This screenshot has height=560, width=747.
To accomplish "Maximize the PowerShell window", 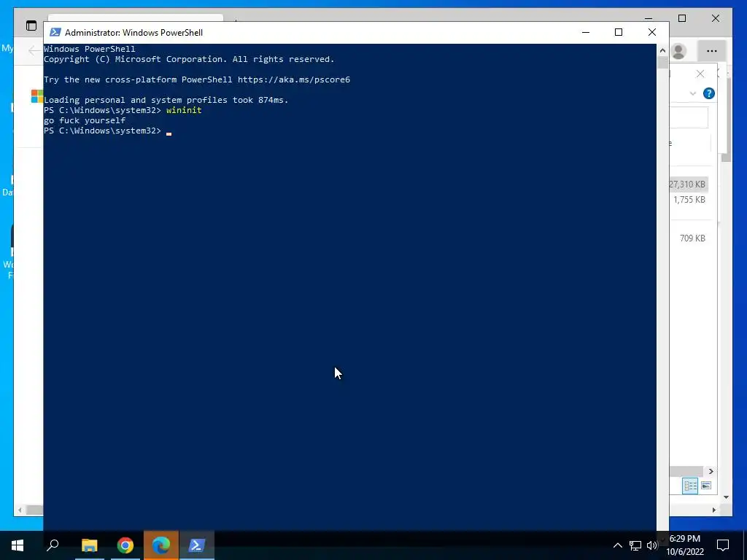I will coord(619,32).
